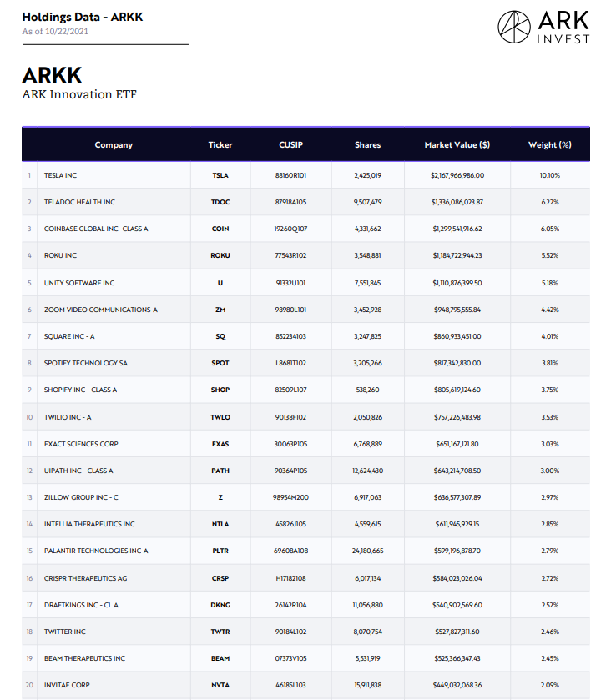Select ZILLOW GROUP INC - C
The height and width of the screenshot is (700, 611).
point(81,498)
